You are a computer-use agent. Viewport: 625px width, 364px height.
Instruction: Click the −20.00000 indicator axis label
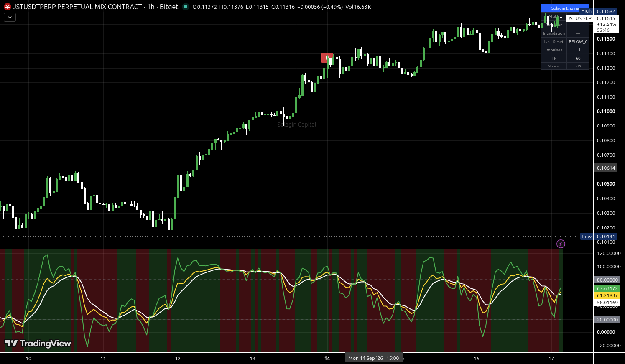(x=608, y=346)
